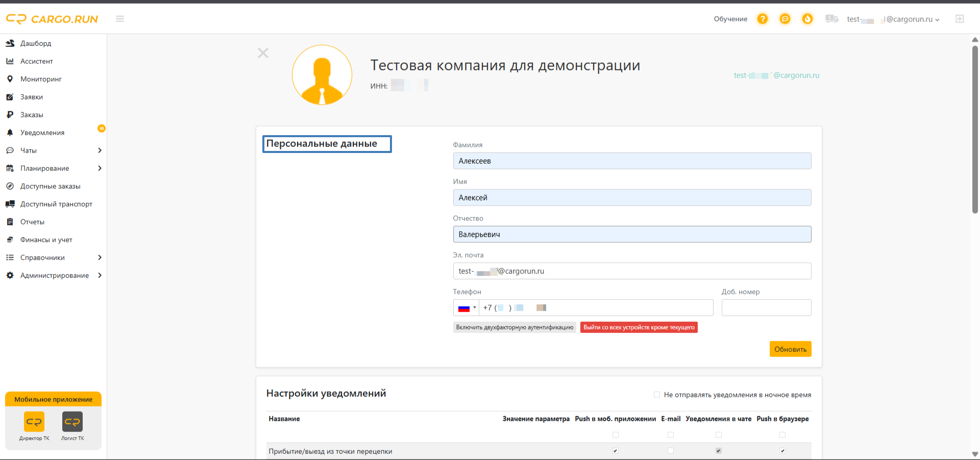Open the help question mark icon
Image resolution: width=980 pixels, height=460 pixels.
[x=762, y=19]
